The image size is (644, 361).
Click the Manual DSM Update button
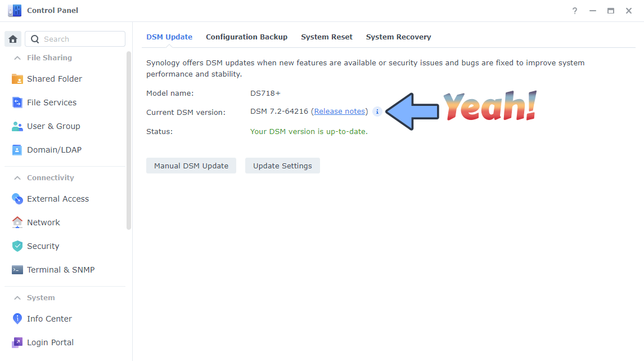point(191,166)
